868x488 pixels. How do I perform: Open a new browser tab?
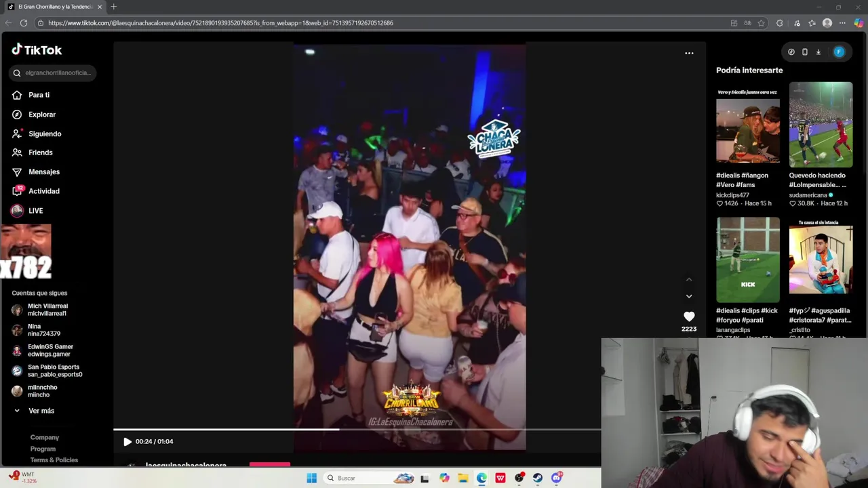pyautogui.click(x=113, y=7)
